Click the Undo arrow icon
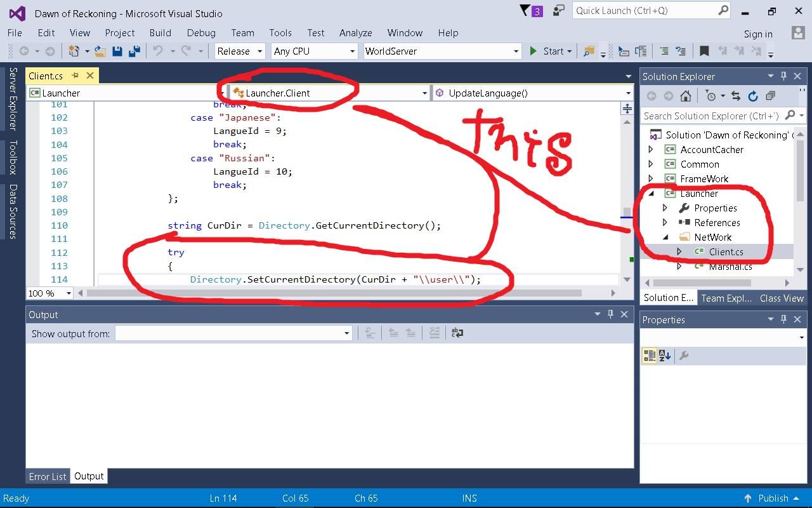Viewport: 812px width, 508px height. tap(158, 51)
